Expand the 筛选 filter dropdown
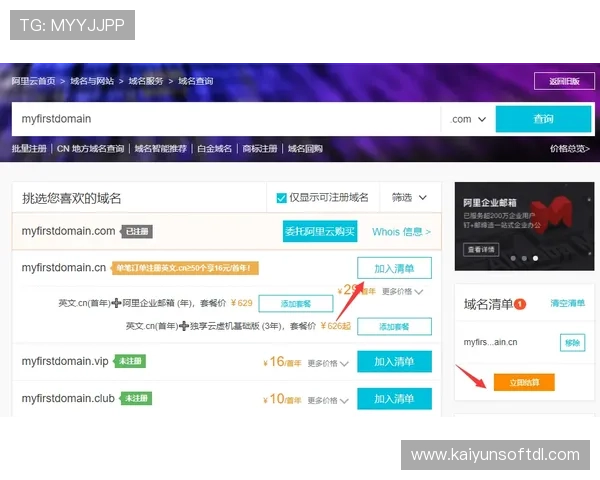 click(409, 198)
